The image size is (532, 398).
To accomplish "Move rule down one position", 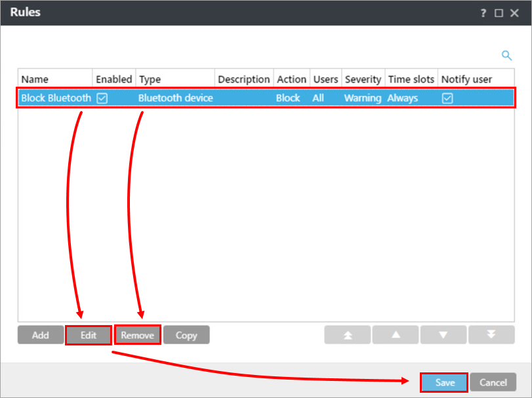I will [x=443, y=335].
